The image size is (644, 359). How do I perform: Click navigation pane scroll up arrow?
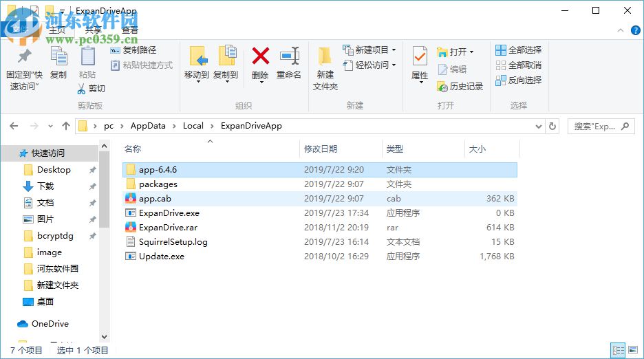(105, 146)
